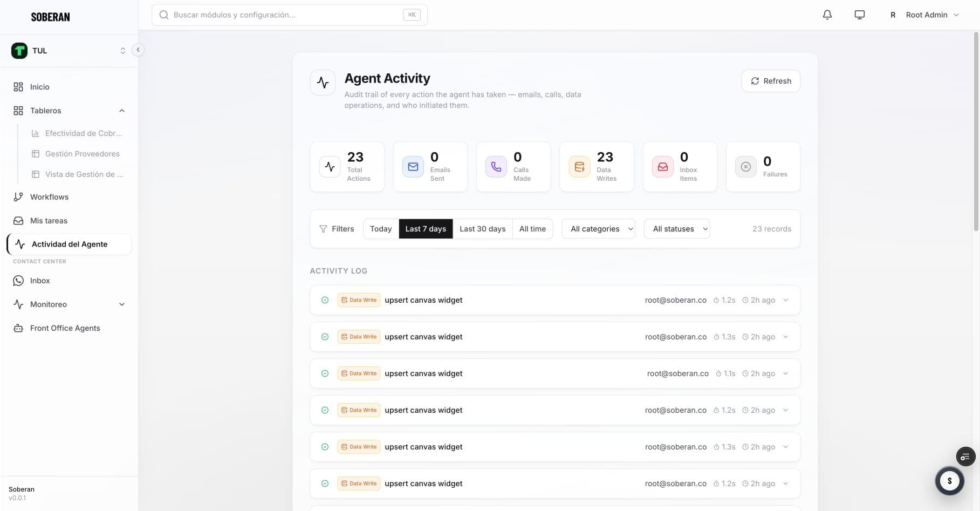980x511 pixels.
Task: Expand the Monitoreo section chevron
Action: click(122, 304)
